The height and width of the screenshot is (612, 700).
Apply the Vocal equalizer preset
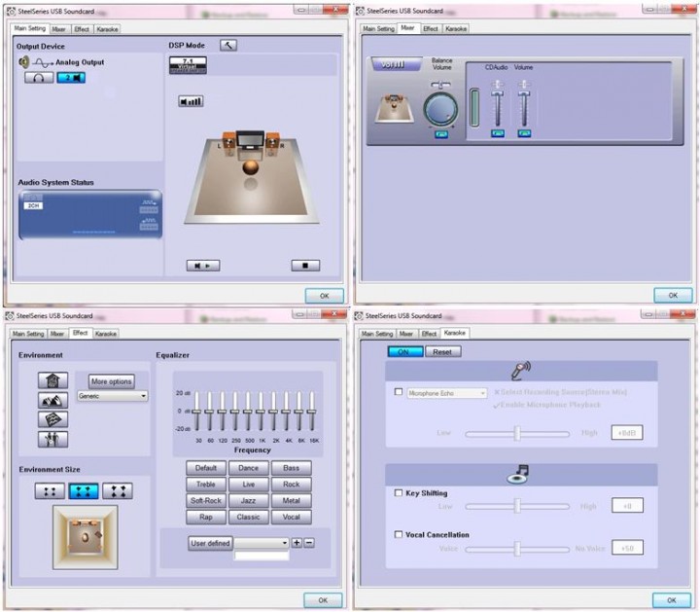pyautogui.click(x=292, y=517)
